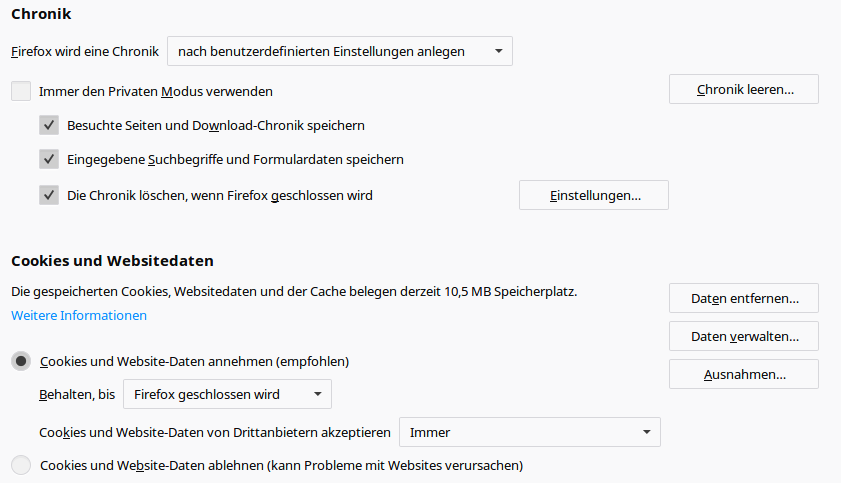This screenshot has height=483, width=841.
Task: Open the third-party cookies 'Immer' dropdown
Action: (529, 432)
